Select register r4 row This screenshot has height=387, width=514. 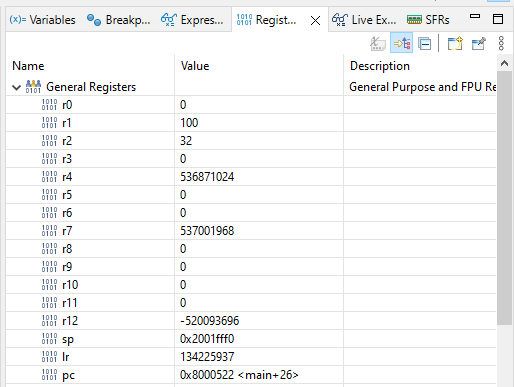click(251, 177)
